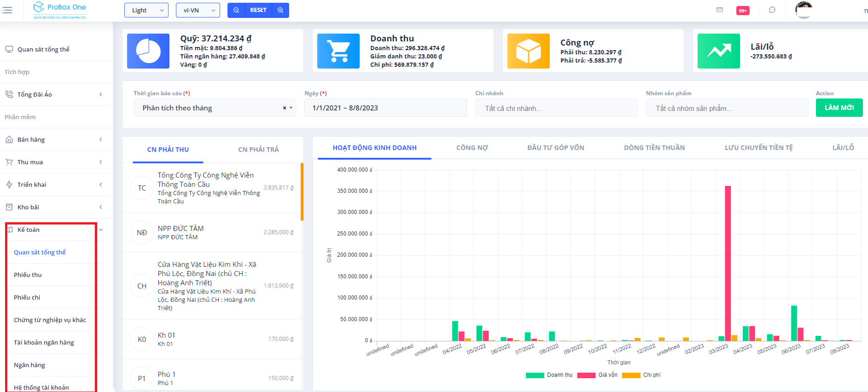Switch to the CN PHẢI TRẢ tab
Image resolution: width=868 pixels, height=392 pixels.
(258, 150)
